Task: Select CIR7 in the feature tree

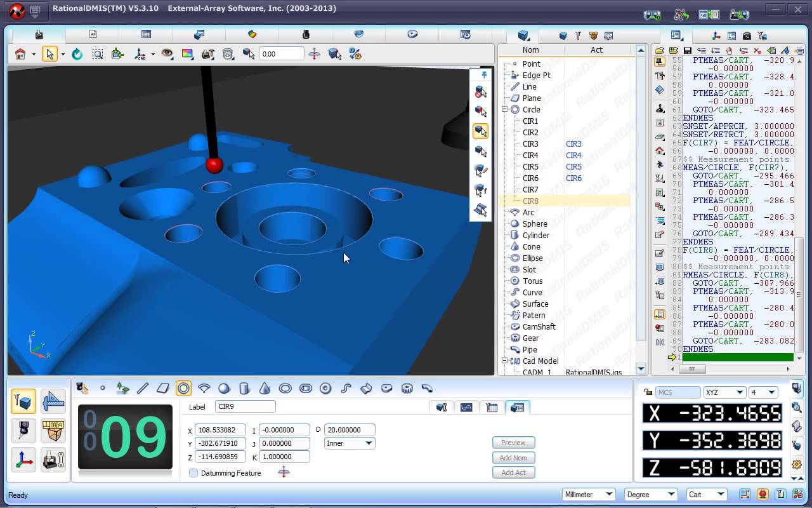Action: click(530, 189)
